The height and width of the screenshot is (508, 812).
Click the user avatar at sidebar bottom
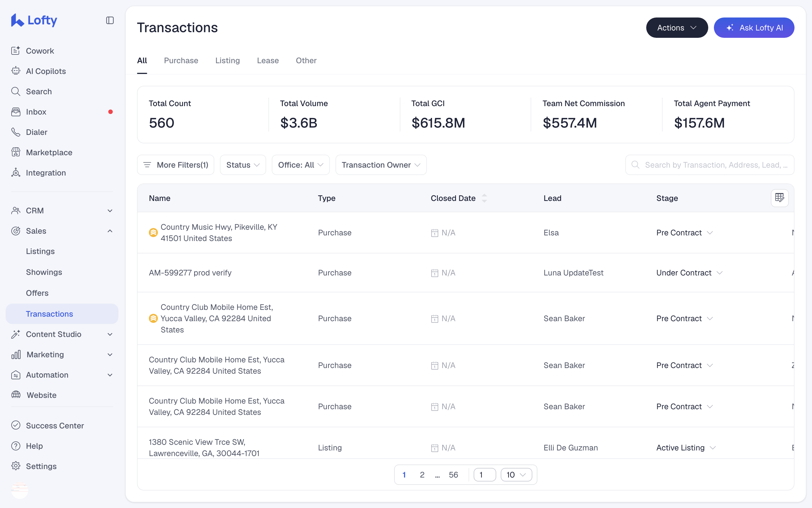pyautogui.click(x=20, y=490)
